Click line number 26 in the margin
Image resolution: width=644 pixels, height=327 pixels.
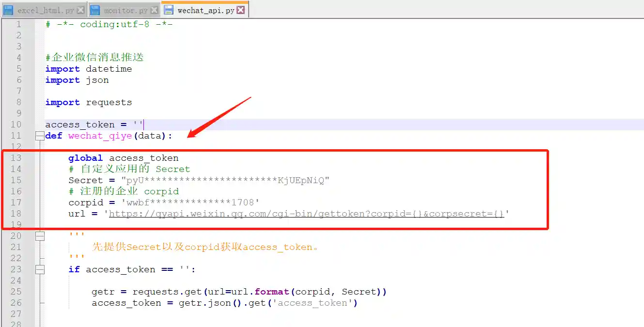point(16,303)
